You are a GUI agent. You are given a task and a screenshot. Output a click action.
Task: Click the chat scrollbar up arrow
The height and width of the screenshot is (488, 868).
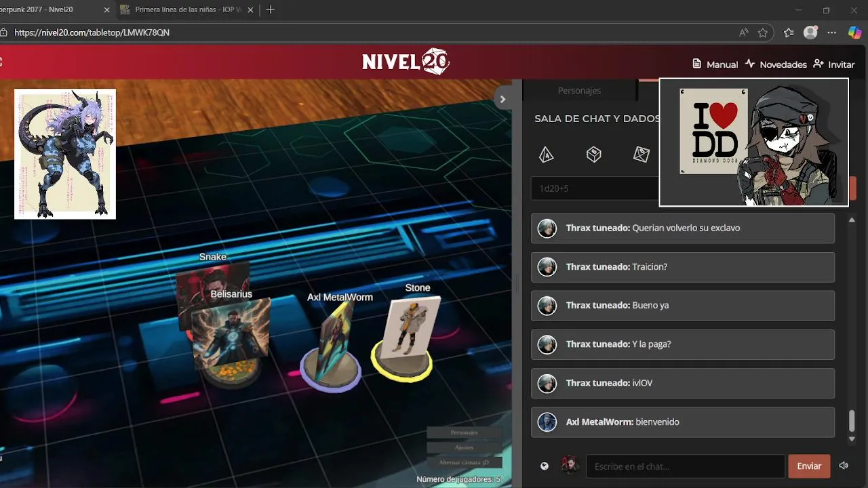[852, 220]
